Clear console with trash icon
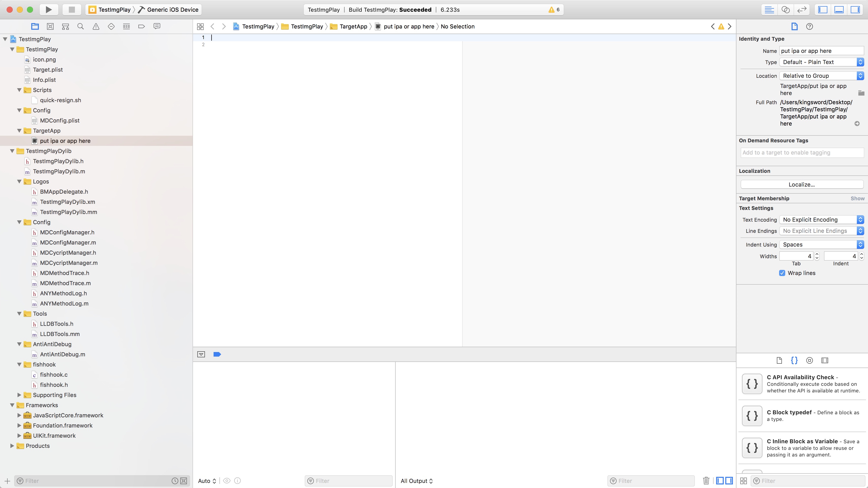The height and width of the screenshot is (488, 868). 706,481
